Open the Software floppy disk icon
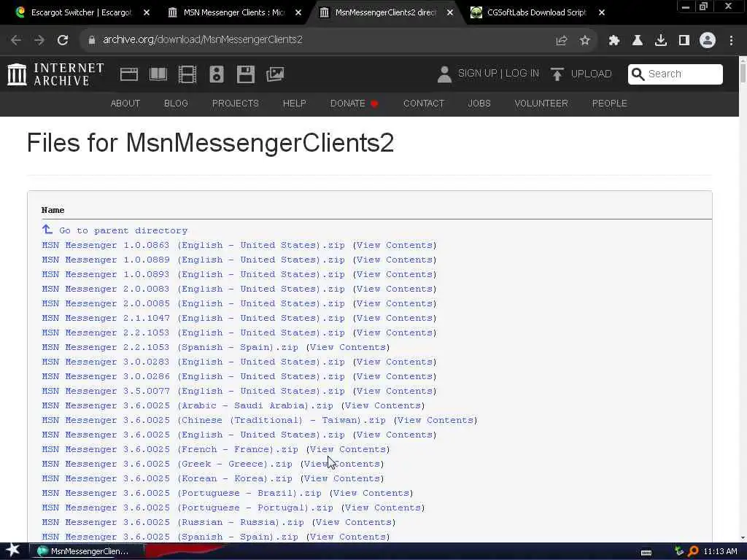This screenshot has width=747, height=560. 246,74
